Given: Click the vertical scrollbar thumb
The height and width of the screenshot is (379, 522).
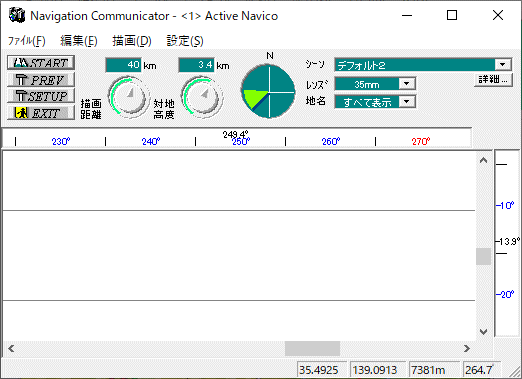Looking at the screenshot, I should (x=483, y=256).
